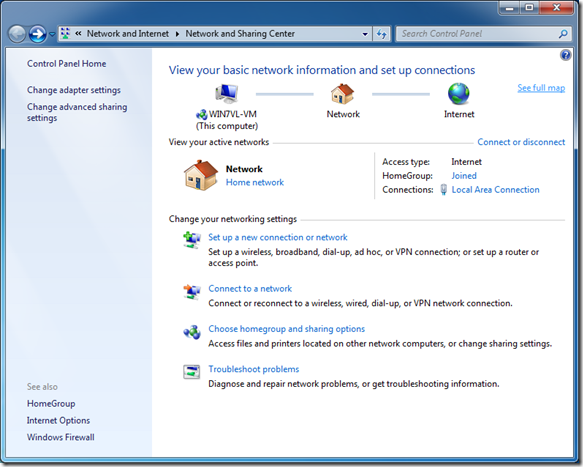The height and width of the screenshot is (467, 583).
Task: Maximize the Network and Sharing Center window
Action: tap(529, 7)
